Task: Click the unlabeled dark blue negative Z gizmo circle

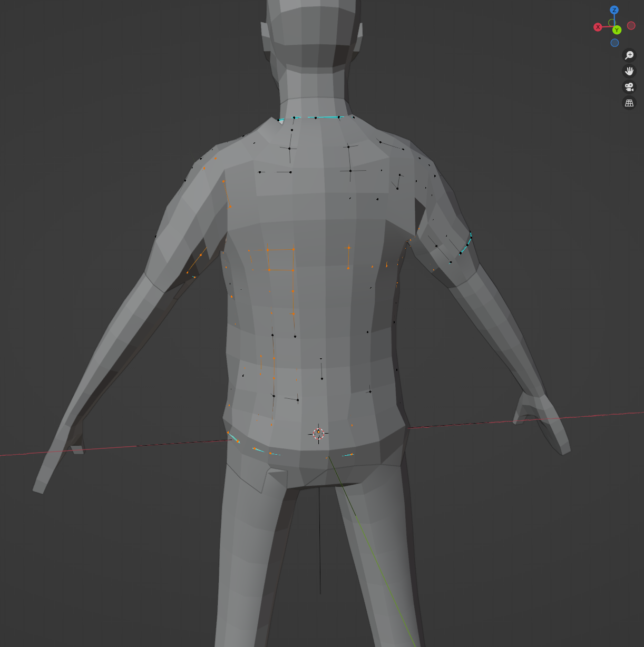Action: coord(614,43)
